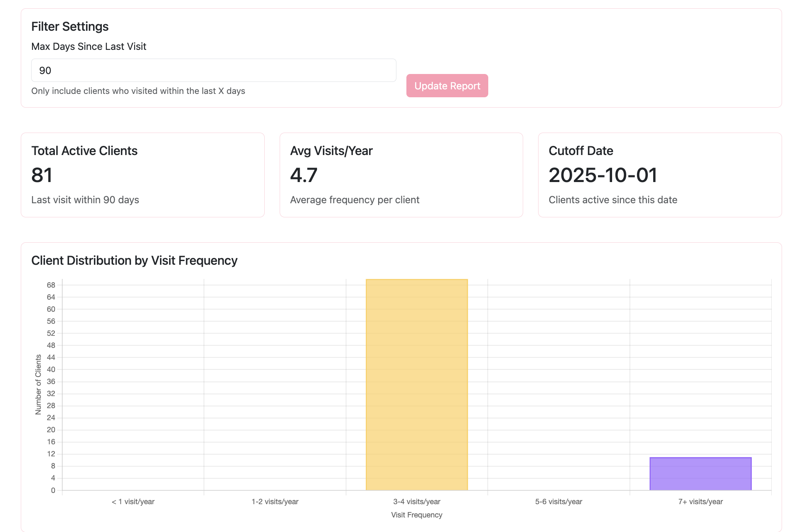Image resolution: width=797 pixels, height=532 pixels.
Task: Select the 2025-10-01 cutoff date value
Action: click(603, 175)
